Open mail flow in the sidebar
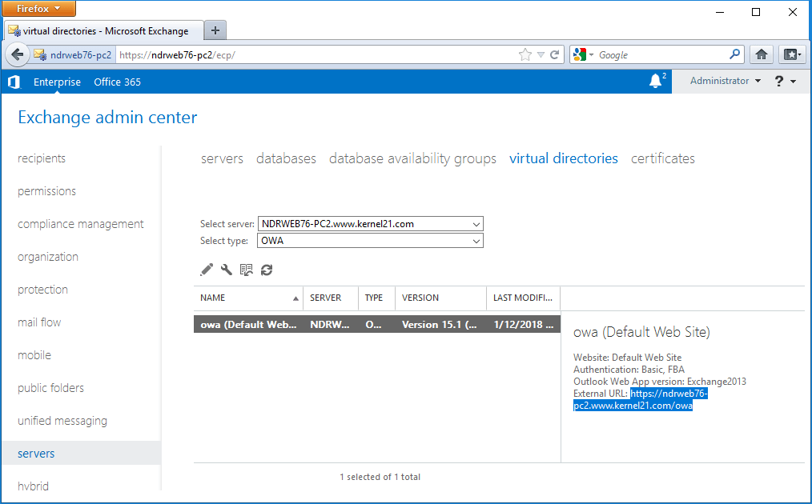 [39, 322]
